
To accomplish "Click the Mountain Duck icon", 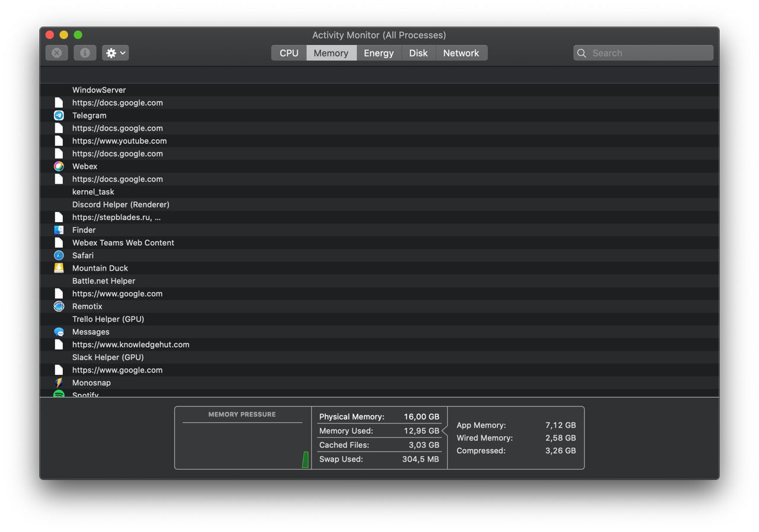I will click(x=59, y=268).
